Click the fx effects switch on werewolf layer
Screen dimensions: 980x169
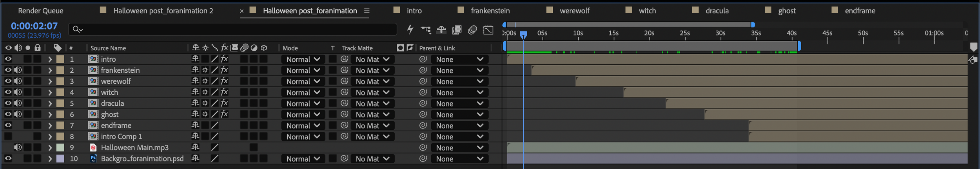pos(224,81)
